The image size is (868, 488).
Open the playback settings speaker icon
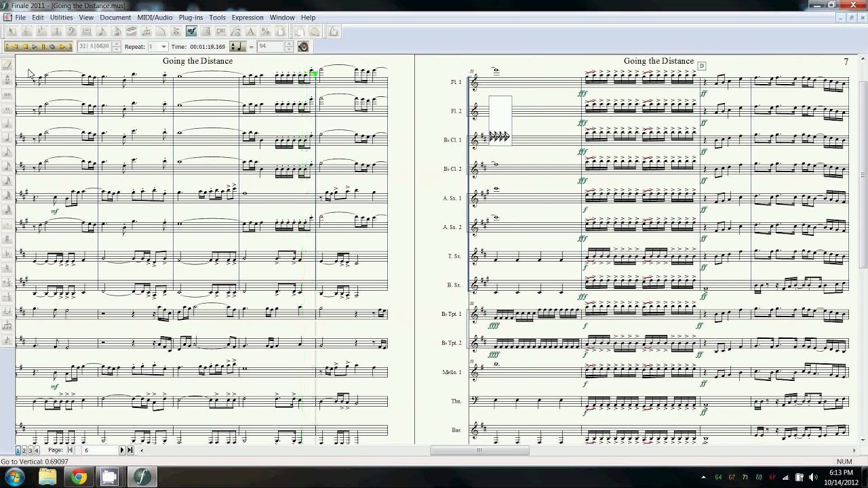click(x=303, y=46)
